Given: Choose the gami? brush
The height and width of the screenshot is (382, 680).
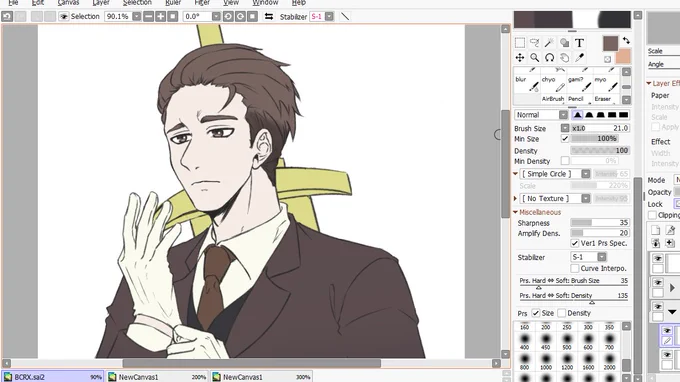Looking at the screenshot, I should pos(580,83).
